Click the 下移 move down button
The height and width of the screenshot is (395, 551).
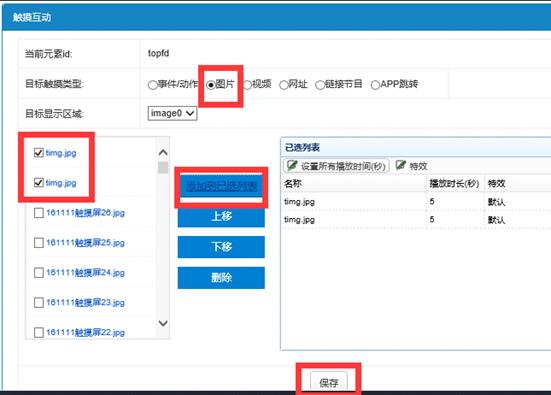(221, 247)
